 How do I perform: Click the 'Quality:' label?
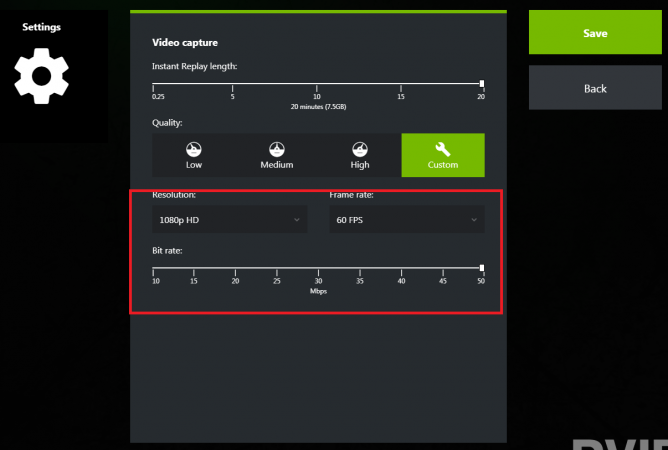pos(167,123)
